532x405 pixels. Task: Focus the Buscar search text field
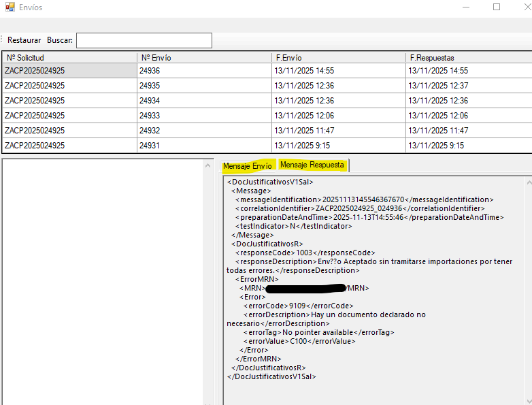(144, 40)
